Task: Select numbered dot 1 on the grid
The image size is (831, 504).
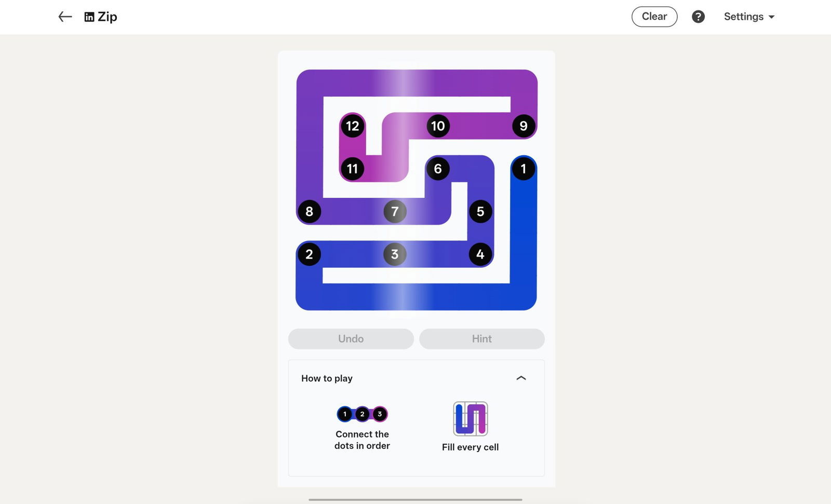Action: click(x=523, y=169)
